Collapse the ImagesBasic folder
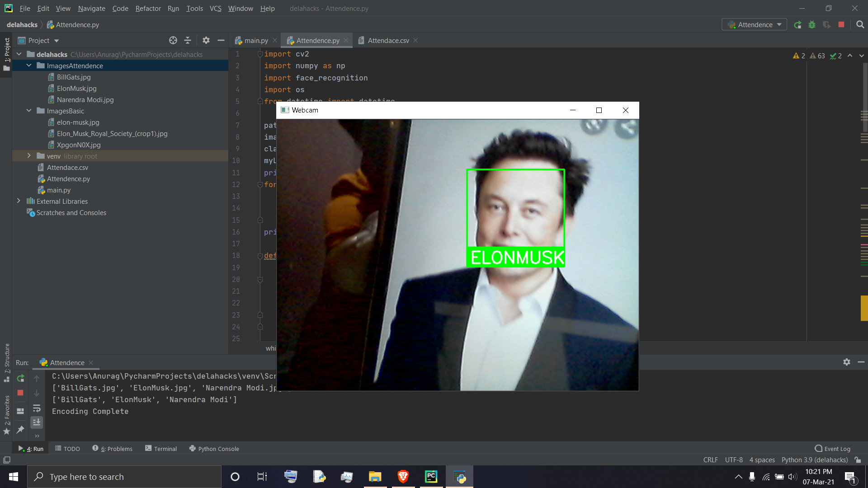 point(29,111)
